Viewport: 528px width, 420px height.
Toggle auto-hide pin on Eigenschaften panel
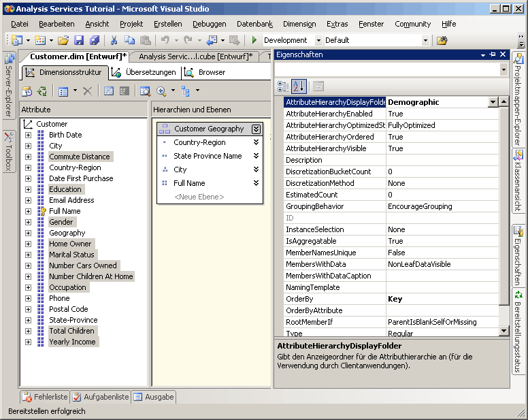[493, 54]
